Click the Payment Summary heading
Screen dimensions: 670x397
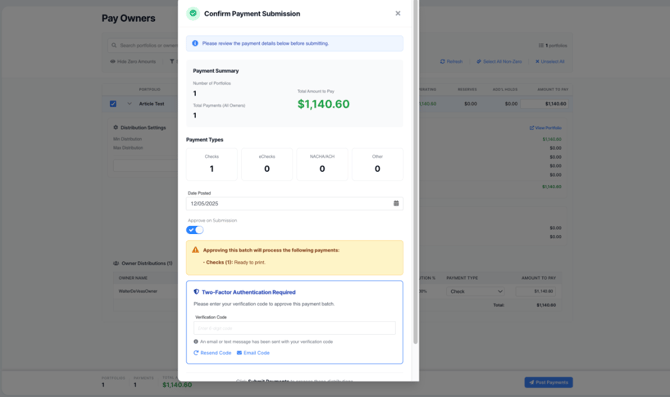216,71
